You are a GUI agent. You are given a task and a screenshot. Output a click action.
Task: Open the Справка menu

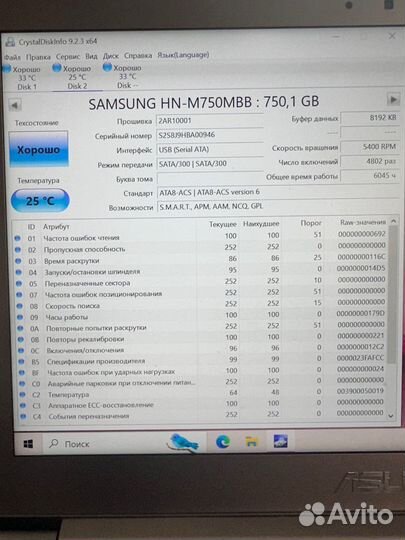[x=138, y=55]
